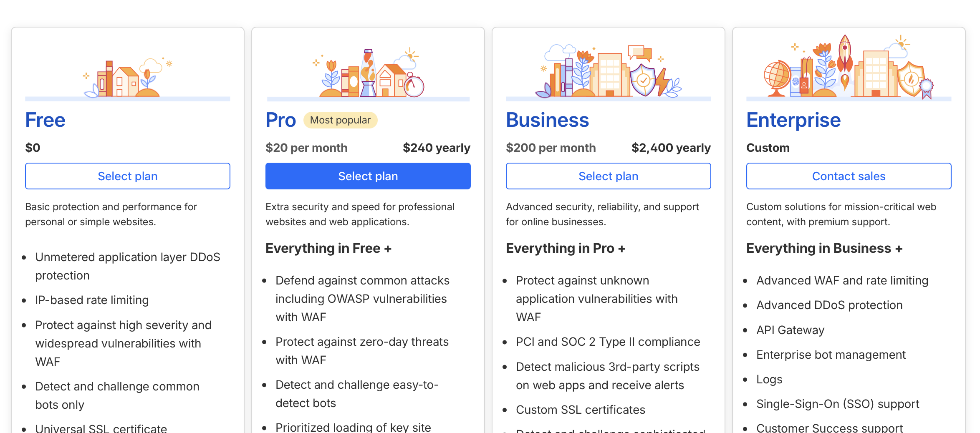
Task: Select the Free plan
Action: pos(128,176)
